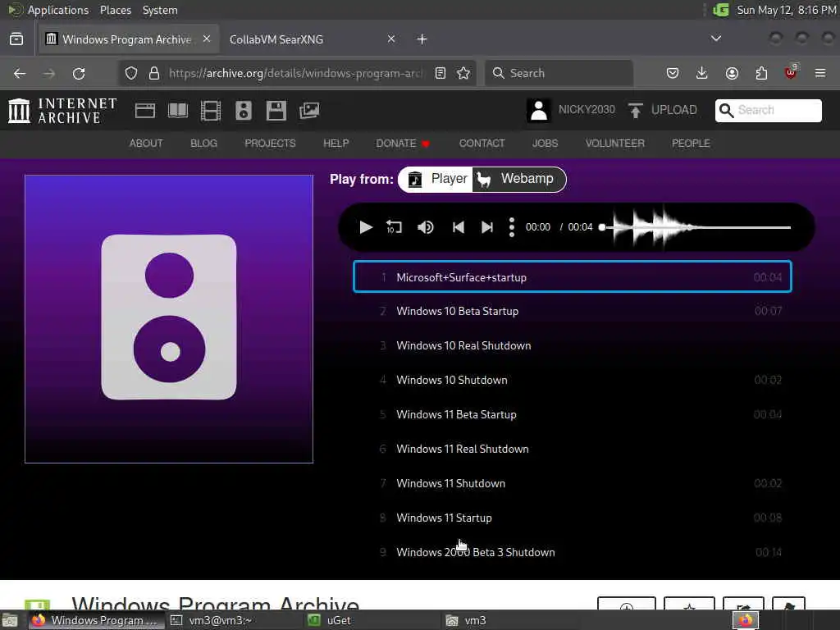Select track Windows 11 Startup
This screenshot has width=840, height=630.
pyautogui.click(x=572, y=518)
